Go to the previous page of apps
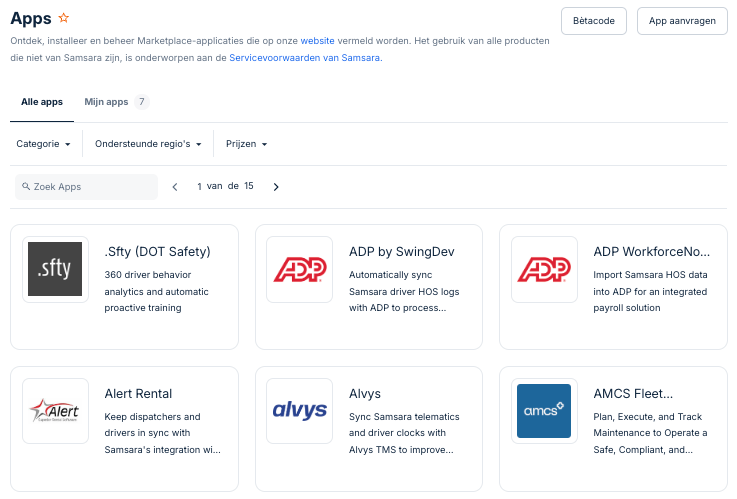 [175, 187]
